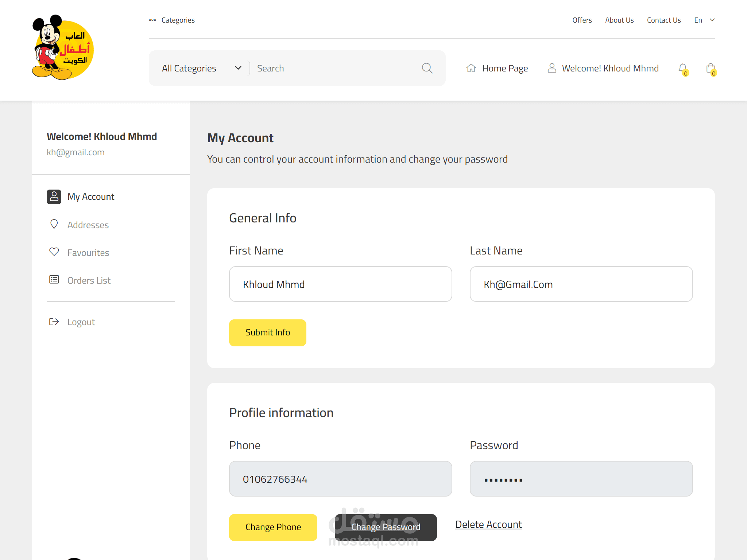Click the Orders List icon
Screen dimensions: 747x560
54,280
